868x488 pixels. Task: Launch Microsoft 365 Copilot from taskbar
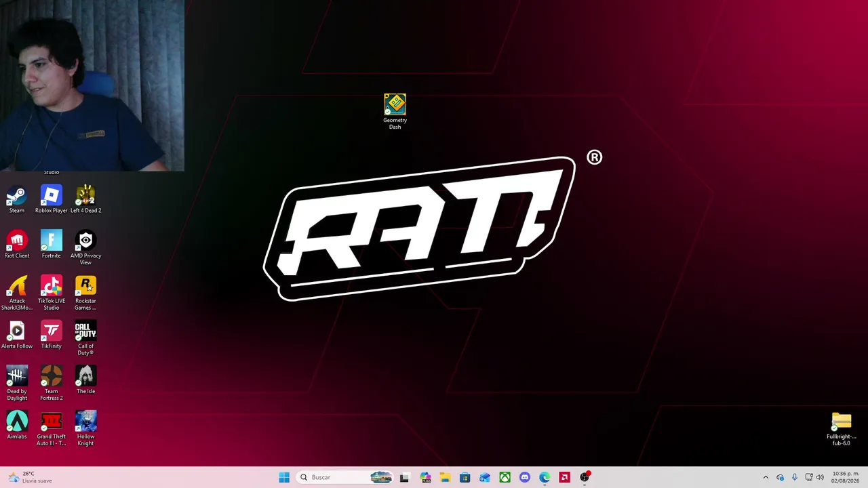click(x=425, y=477)
